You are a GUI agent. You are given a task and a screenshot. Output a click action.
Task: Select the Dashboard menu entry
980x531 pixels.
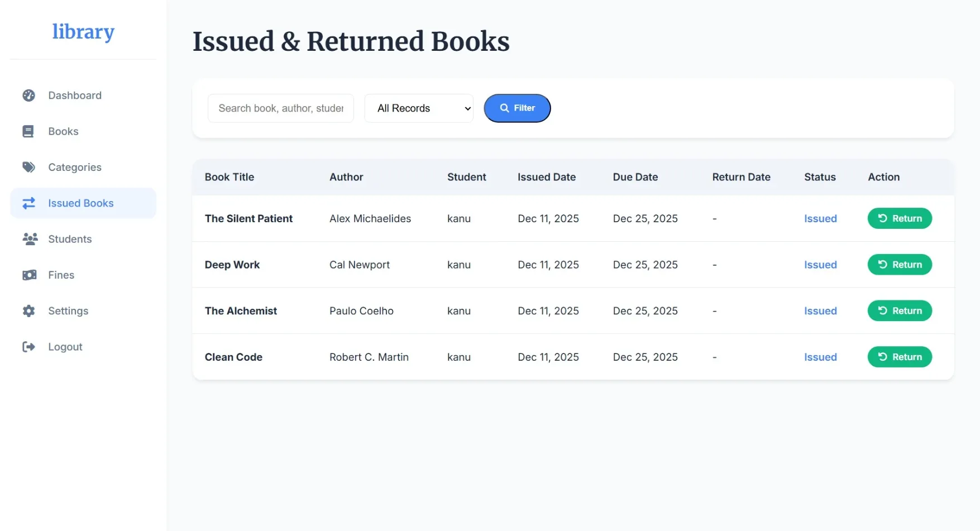74,95
